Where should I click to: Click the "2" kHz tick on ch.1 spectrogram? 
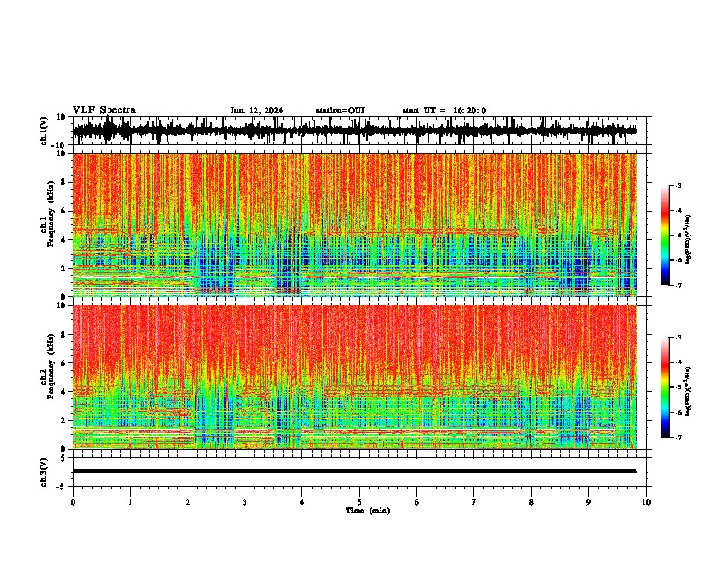(x=64, y=269)
